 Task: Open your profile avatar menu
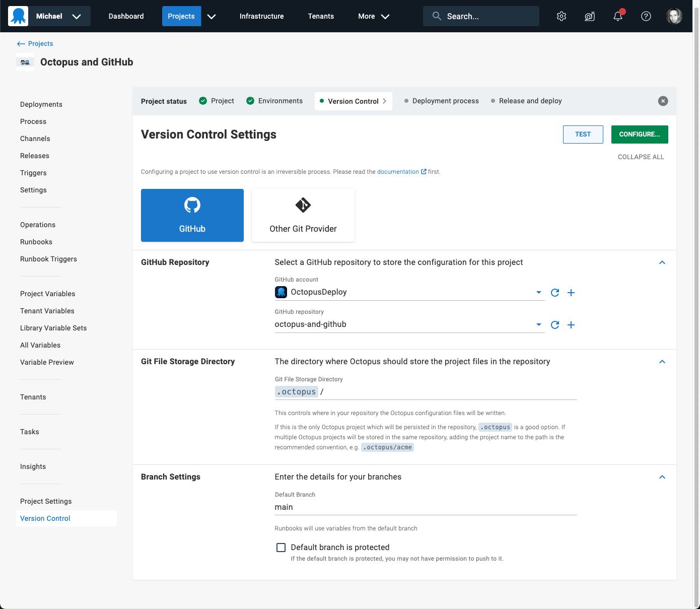(674, 16)
